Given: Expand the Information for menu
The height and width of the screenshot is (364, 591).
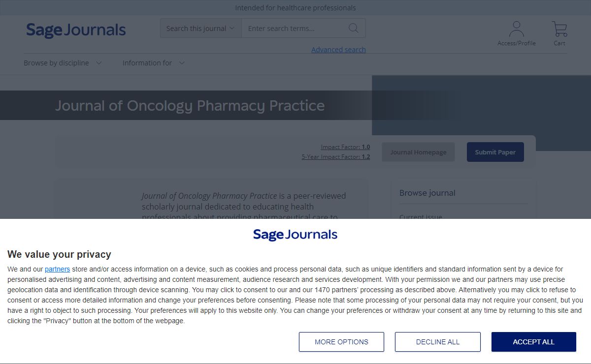Looking at the screenshot, I should pyautogui.click(x=154, y=63).
